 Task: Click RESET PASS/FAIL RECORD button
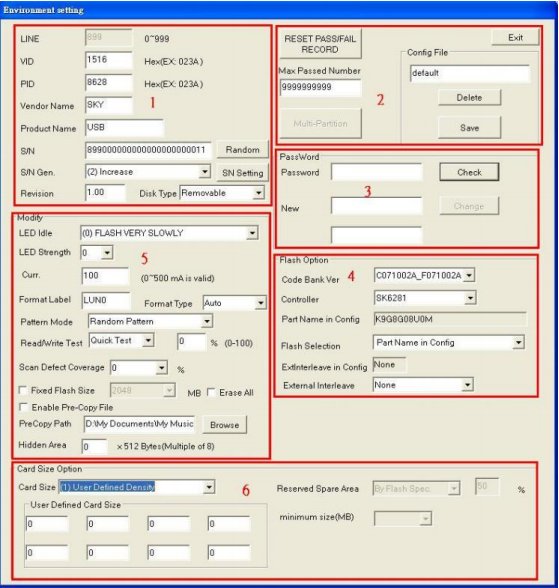tap(320, 44)
